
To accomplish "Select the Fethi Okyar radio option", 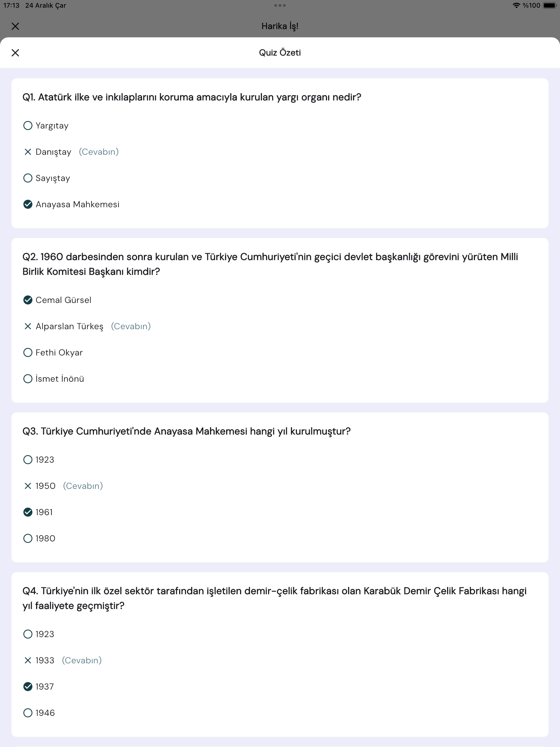I will (x=28, y=352).
